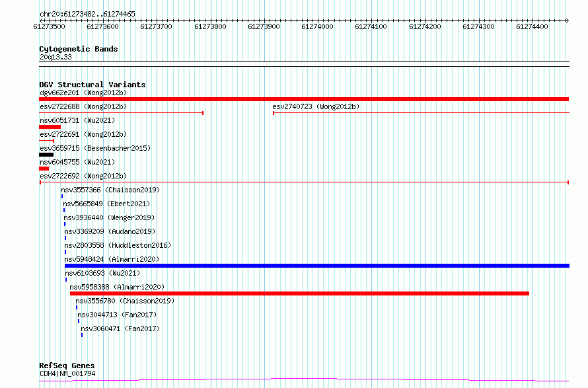Screen dimensions: 588x388
Task: Click the 61273600 ruler coordinate
Action: [x=103, y=26]
